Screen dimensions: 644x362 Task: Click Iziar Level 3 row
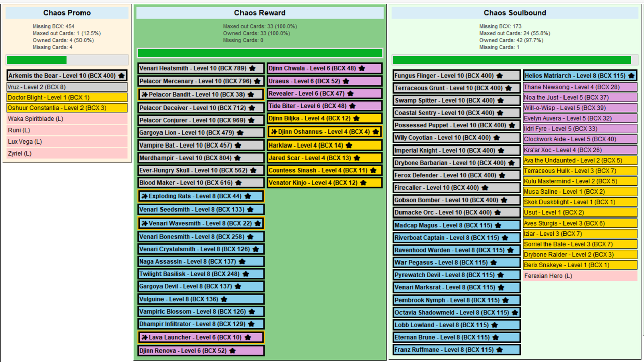[580, 234]
